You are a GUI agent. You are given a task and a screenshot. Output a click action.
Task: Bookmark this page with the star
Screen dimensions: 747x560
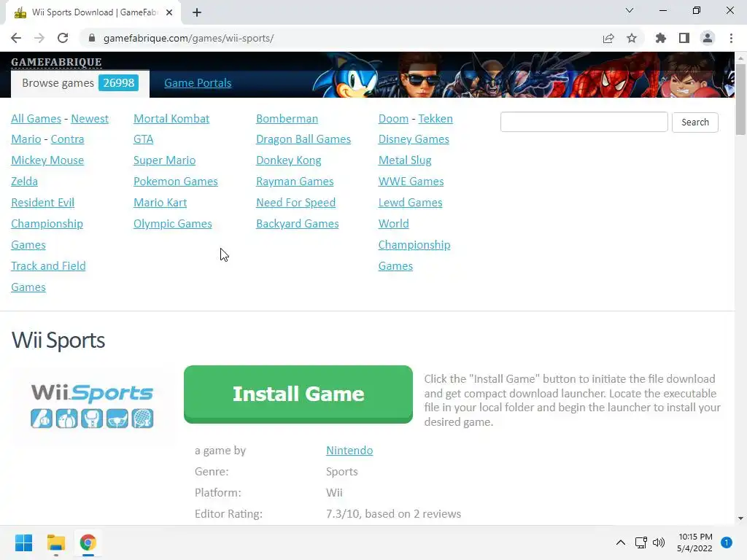point(632,38)
